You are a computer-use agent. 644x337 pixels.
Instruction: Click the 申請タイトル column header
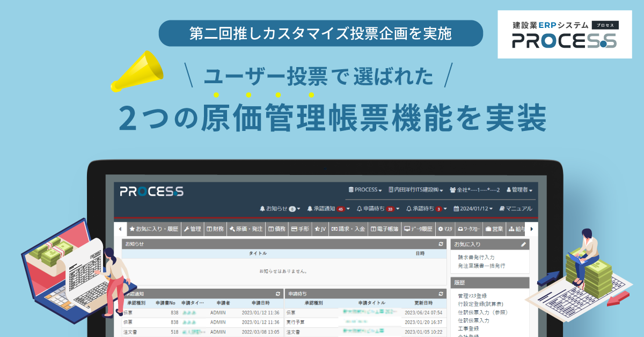point(372,303)
